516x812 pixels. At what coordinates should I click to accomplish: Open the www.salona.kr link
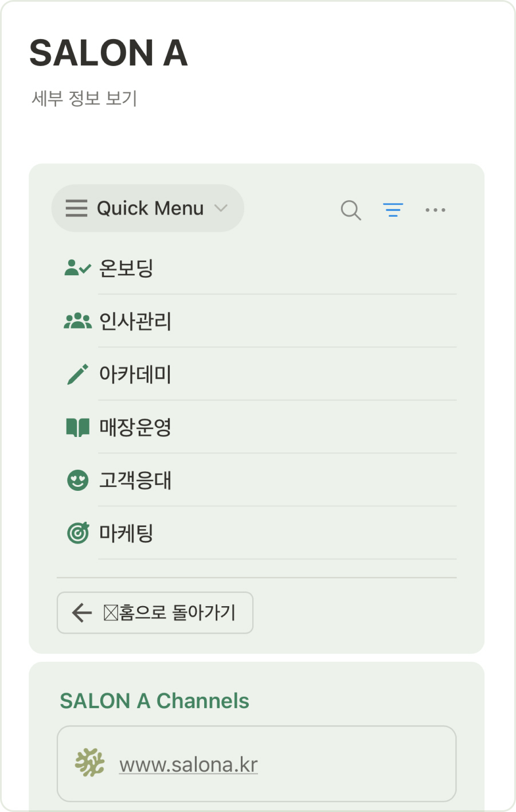click(x=188, y=764)
